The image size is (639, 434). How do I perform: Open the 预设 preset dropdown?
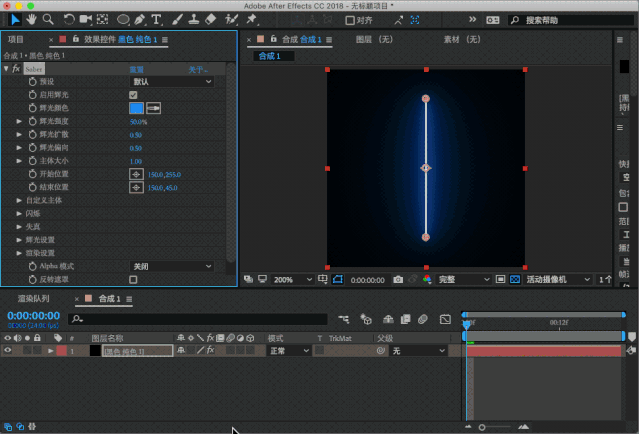pos(171,81)
